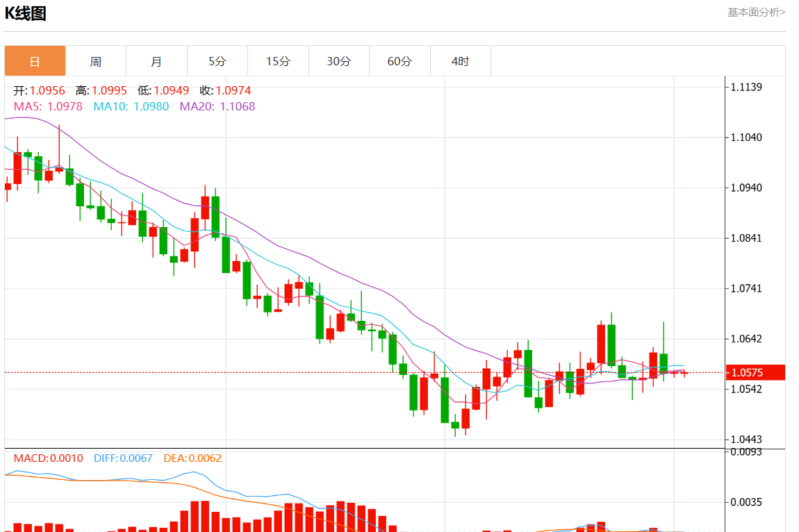The height and width of the screenshot is (532, 799).
Task: Click the closing price 1.0974
Action: click(x=233, y=91)
